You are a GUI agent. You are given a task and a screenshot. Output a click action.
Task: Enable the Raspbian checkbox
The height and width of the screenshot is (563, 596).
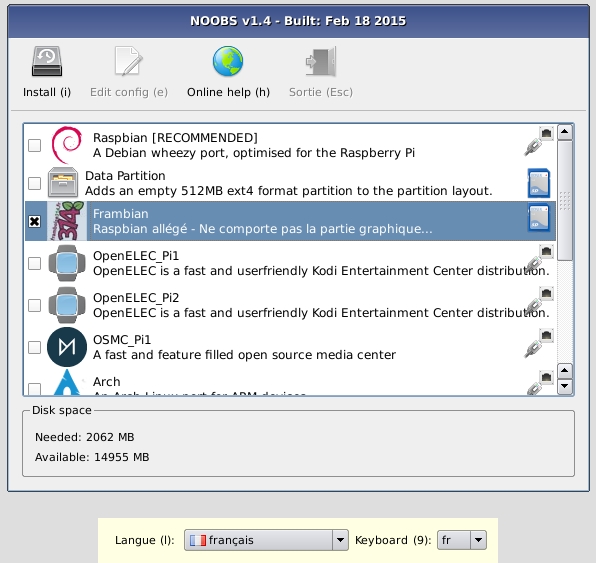[35, 145]
